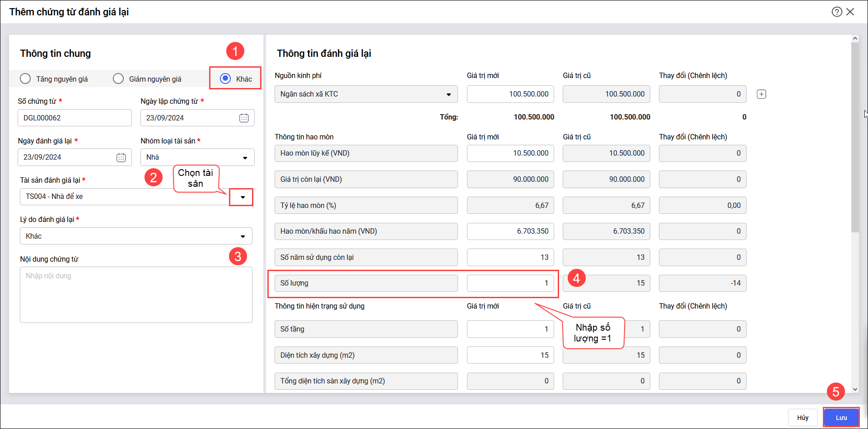Click the Lưu button to save
The image size is (868, 429).
841,417
